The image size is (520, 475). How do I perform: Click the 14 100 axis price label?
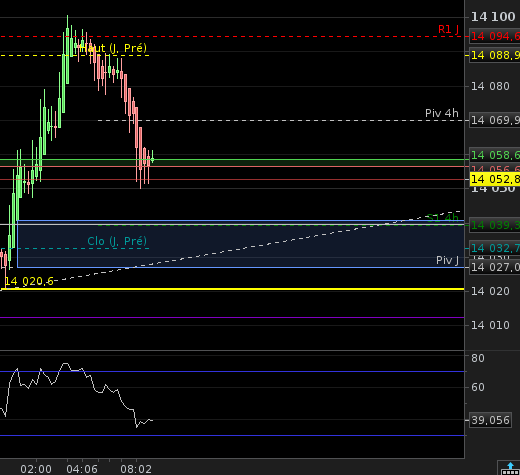493,17
